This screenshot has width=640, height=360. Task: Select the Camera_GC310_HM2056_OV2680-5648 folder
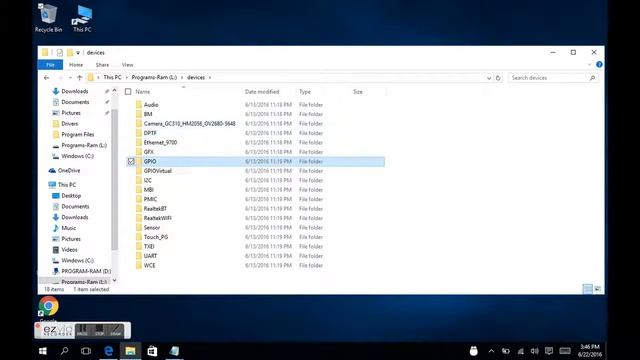pyautogui.click(x=189, y=124)
